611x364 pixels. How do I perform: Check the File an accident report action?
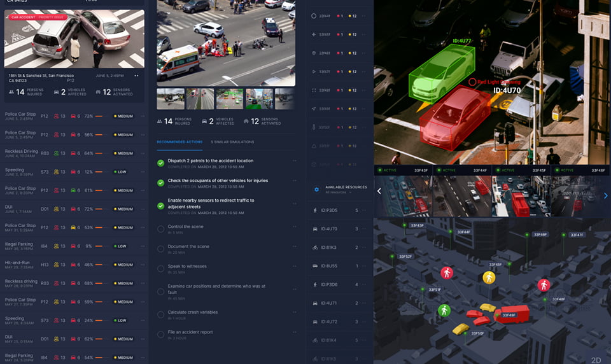(160, 334)
